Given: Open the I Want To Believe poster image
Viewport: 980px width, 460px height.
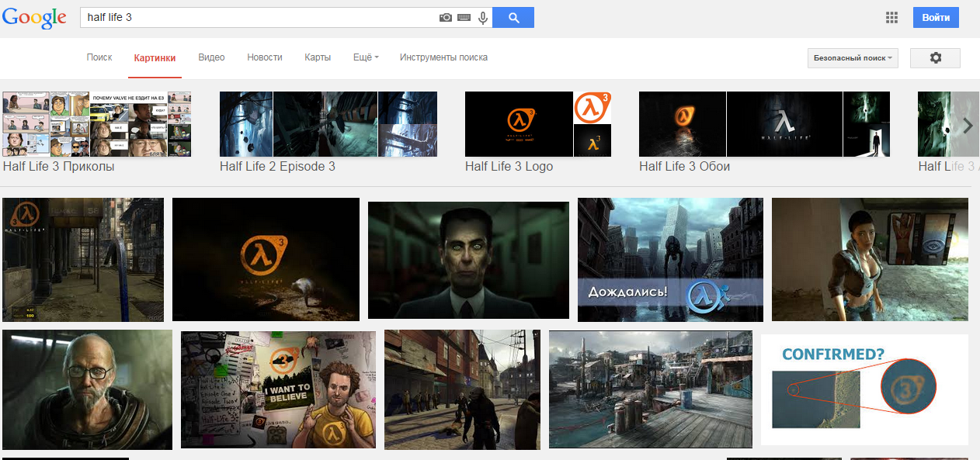Looking at the screenshot, I should (278, 389).
